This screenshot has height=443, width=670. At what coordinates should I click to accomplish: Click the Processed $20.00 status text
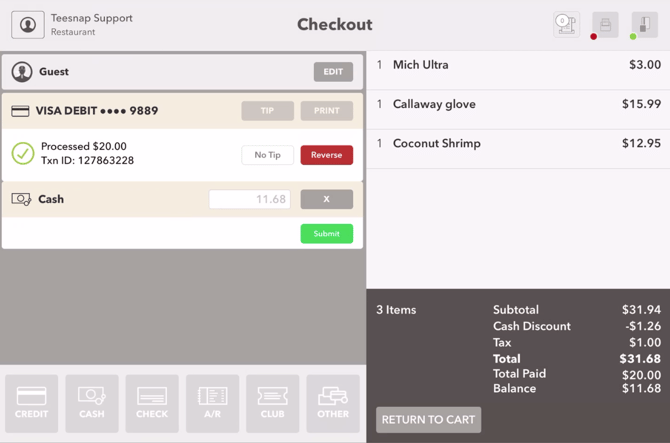(84, 147)
